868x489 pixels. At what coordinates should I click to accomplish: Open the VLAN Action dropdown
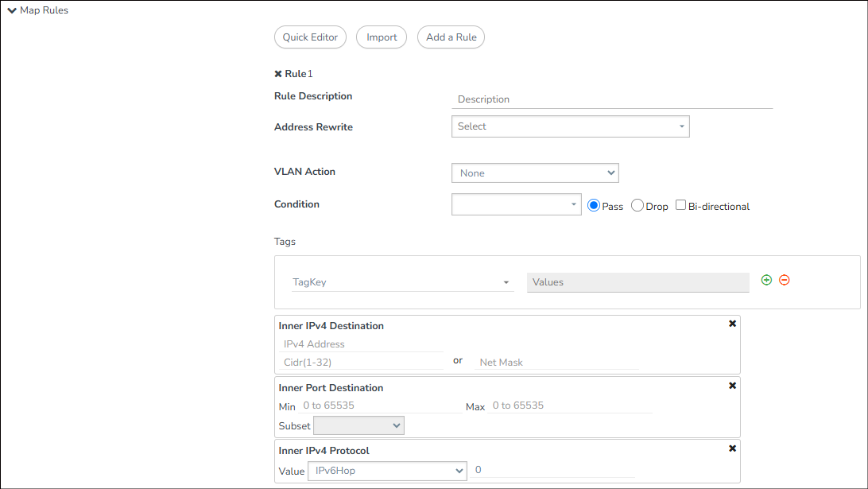(534, 173)
